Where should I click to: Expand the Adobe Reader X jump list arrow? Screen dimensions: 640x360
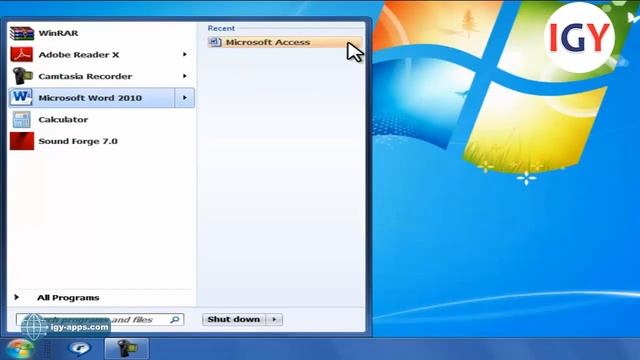click(185, 54)
